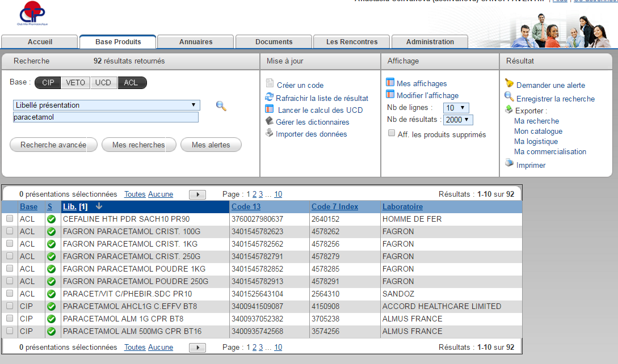
Task: Click HOMME DE FER laboratory cell
Action: (412, 219)
